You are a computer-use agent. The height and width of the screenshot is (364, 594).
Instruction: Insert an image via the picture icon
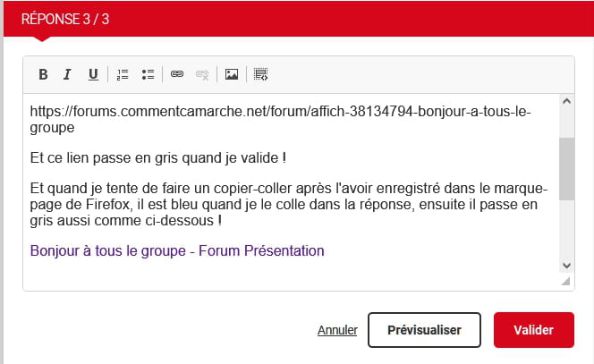point(232,74)
